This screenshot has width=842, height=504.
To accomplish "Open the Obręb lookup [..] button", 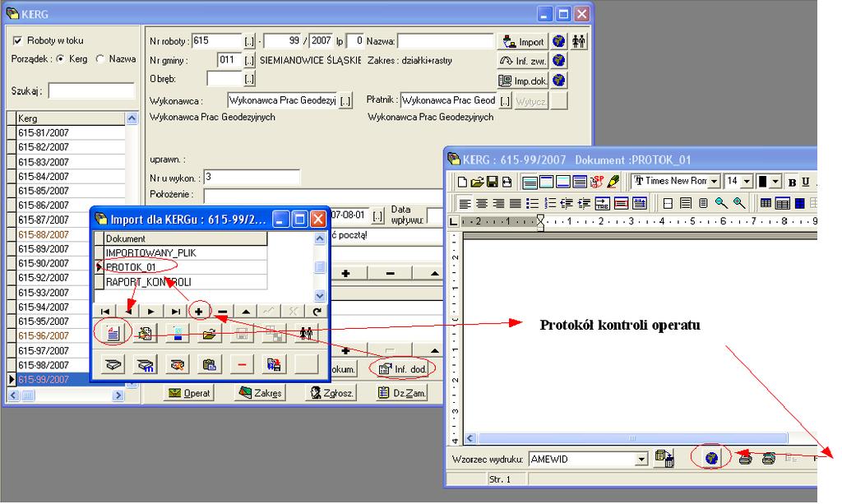I will tap(249, 80).
